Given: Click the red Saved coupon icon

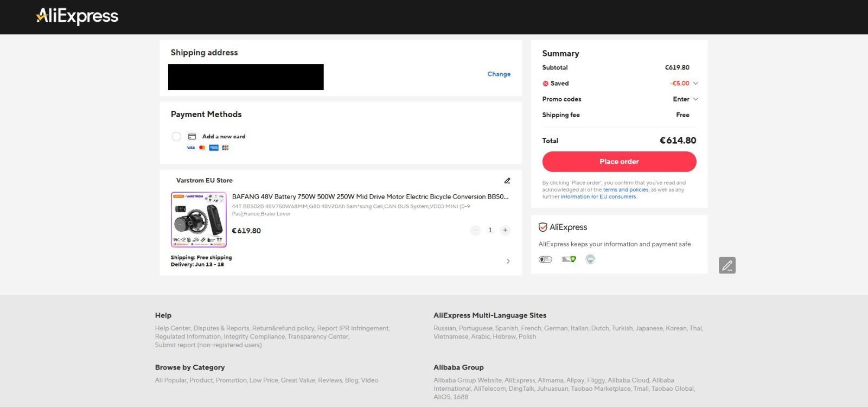Looking at the screenshot, I should coord(545,84).
